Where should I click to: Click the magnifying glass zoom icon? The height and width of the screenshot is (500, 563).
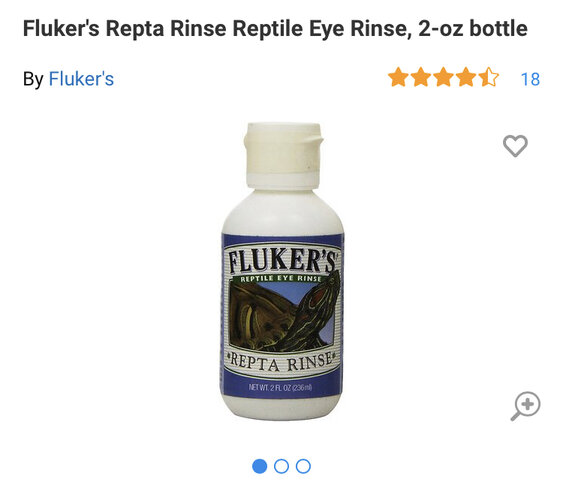[525, 406]
